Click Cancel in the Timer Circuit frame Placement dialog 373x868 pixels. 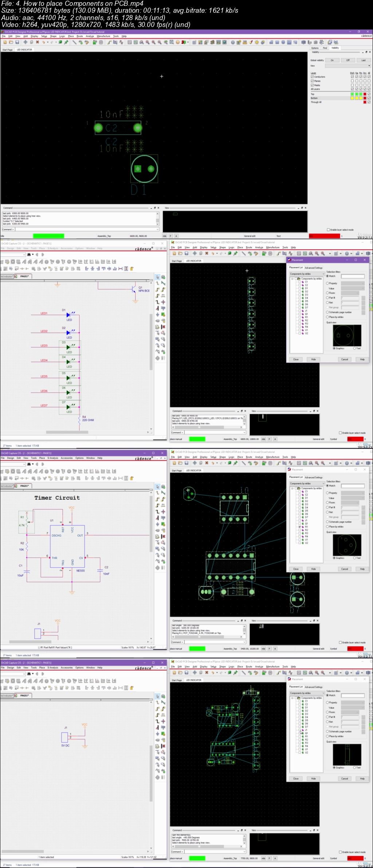pyautogui.click(x=345, y=569)
